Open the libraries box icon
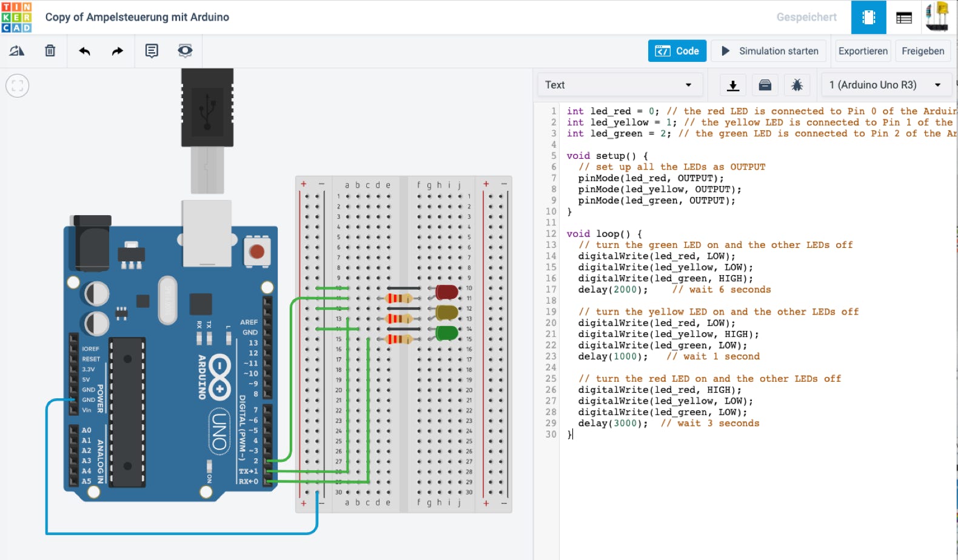 765,85
